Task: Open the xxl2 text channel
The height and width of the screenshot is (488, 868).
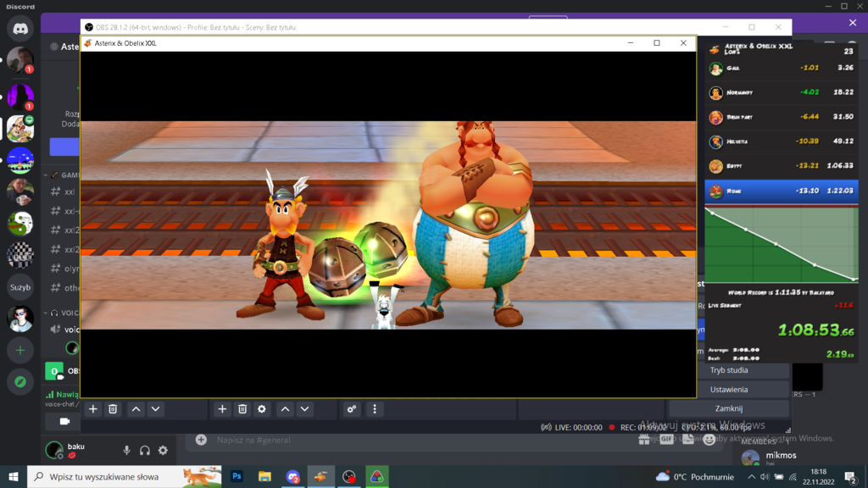Action: coord(63,230)
